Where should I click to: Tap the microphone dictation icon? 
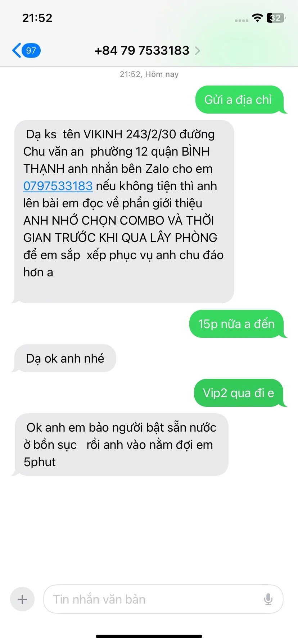(x=268, y=599)
